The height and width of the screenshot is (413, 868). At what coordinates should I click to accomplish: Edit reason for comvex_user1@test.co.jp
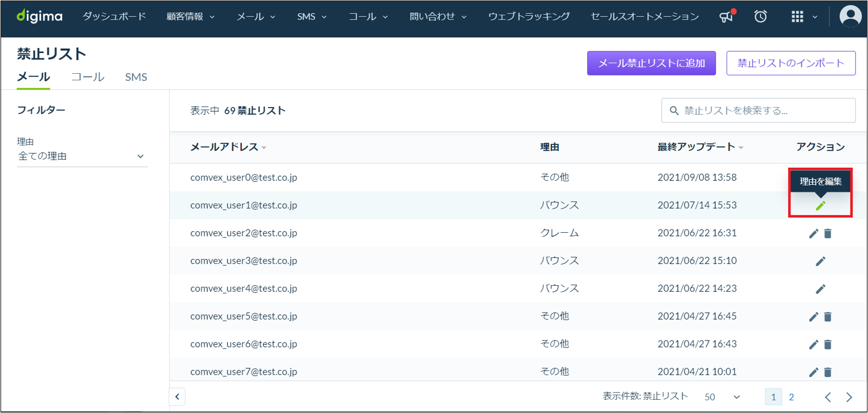[x=821, y=206]
